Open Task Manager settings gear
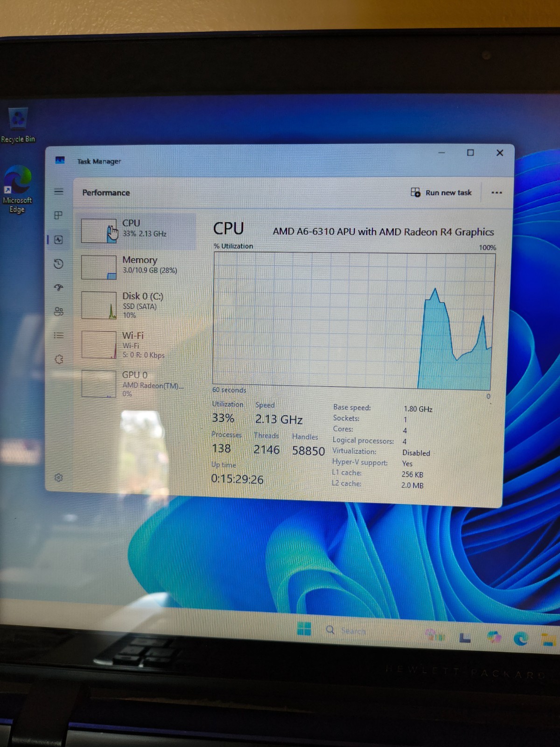 click(x=58, y=477)
